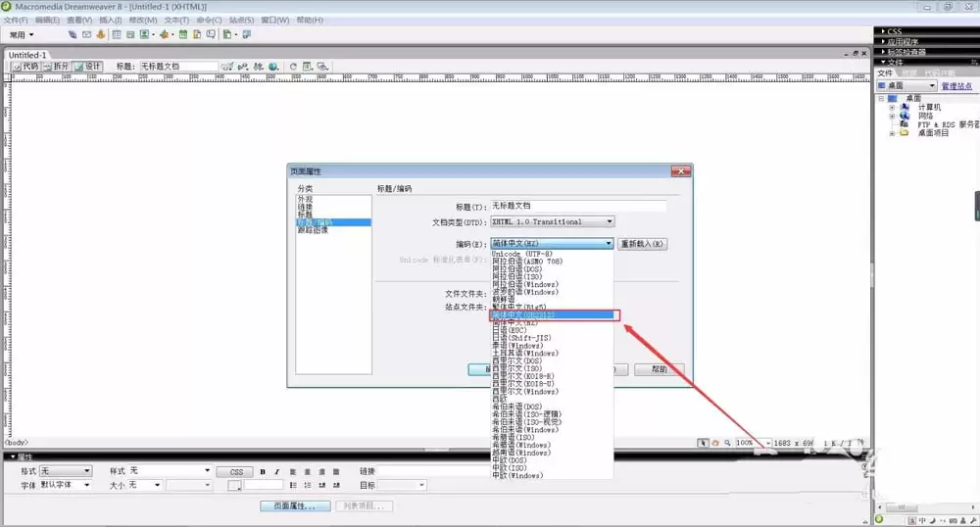980x527 pixels.
Task: Expand the CSS panel group
Action: tap(894, 31)
